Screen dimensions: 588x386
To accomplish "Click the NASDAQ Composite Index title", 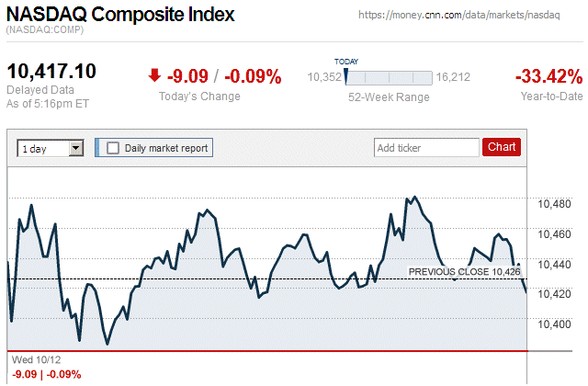I will [120, 15].
